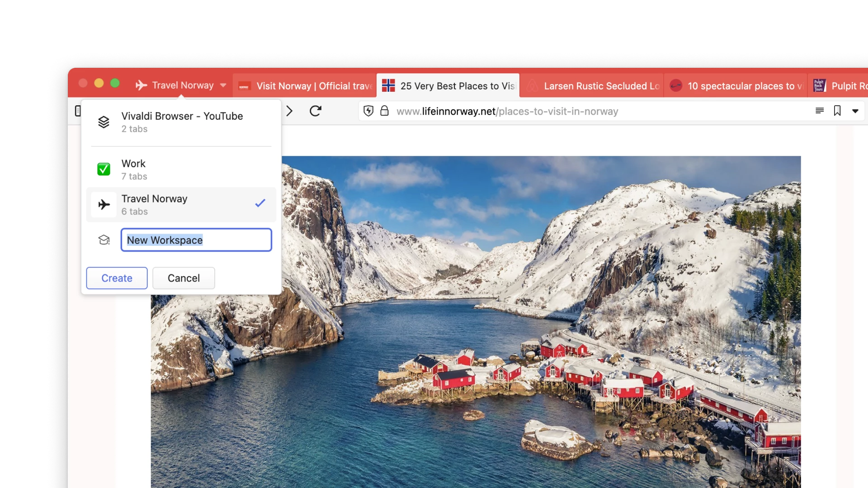868x488 pixels.
Task: Click the Cancel button
Action: tap(184, 278)
